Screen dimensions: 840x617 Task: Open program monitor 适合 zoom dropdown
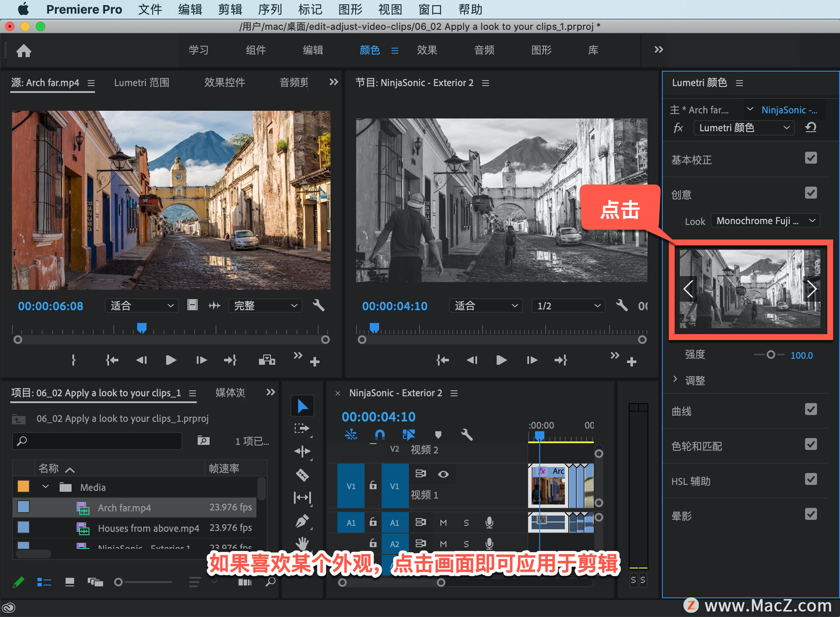point(486,305)
